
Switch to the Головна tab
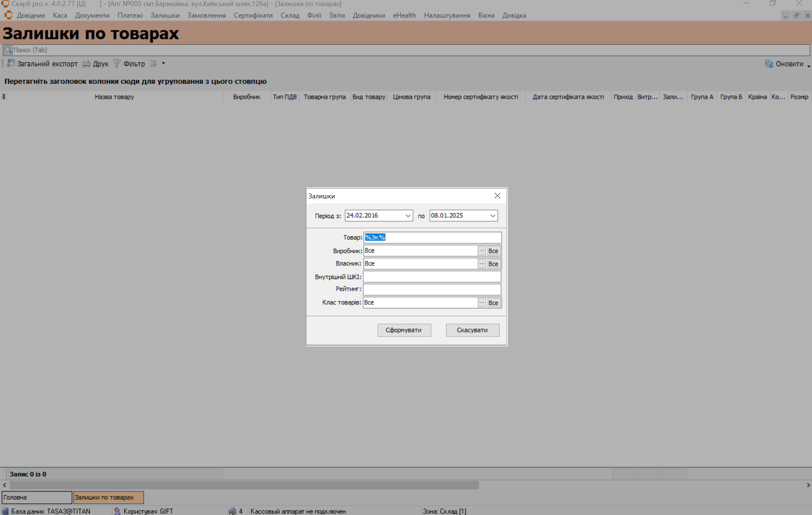(37, 497)
